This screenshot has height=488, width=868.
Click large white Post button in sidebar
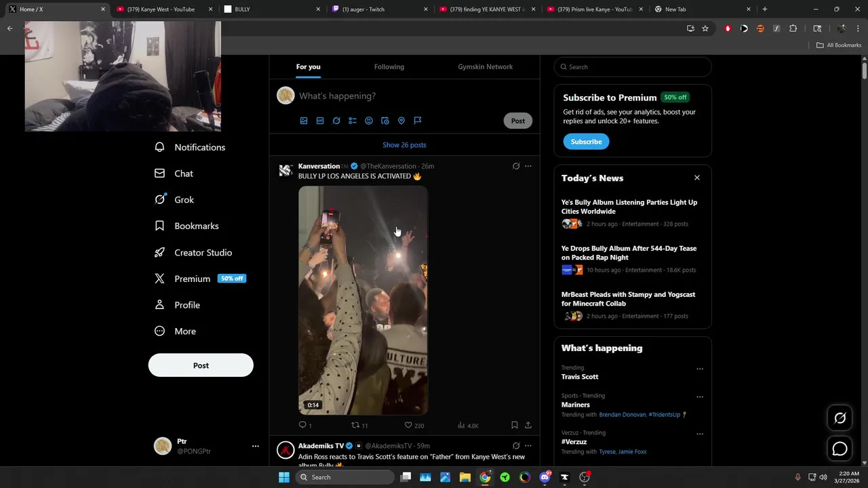pyautogui.click(x=201, y=365)
